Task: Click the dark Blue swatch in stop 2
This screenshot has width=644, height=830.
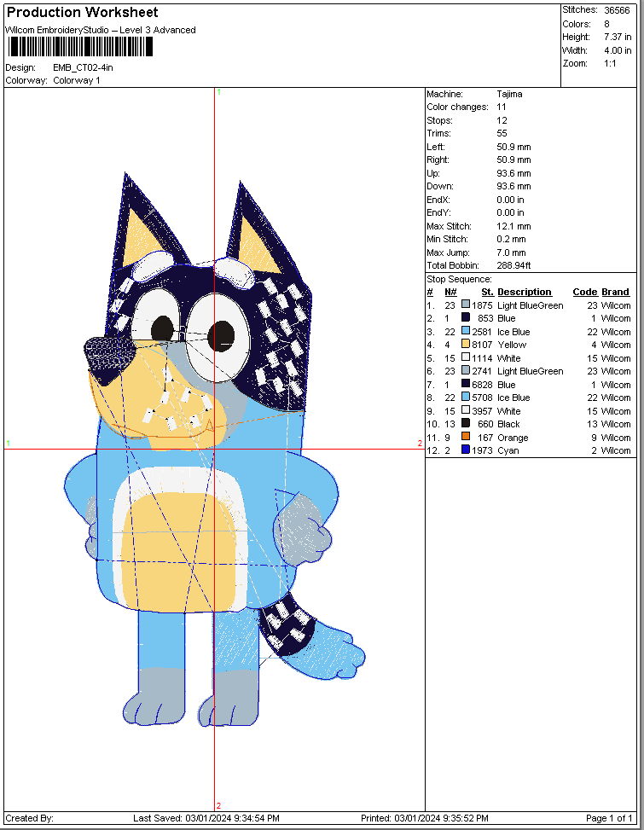Action: [466, 317]
